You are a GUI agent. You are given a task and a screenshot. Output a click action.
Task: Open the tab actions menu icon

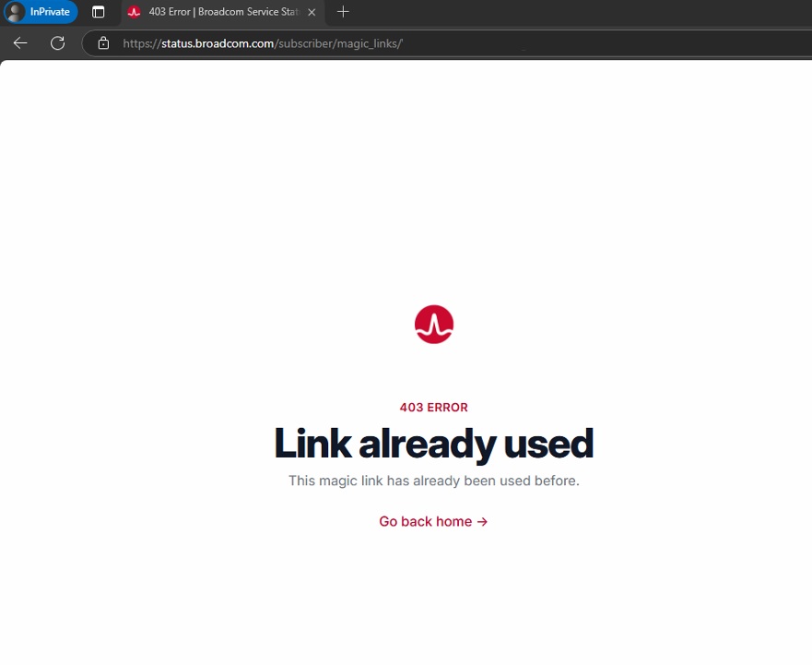(98, 12)
